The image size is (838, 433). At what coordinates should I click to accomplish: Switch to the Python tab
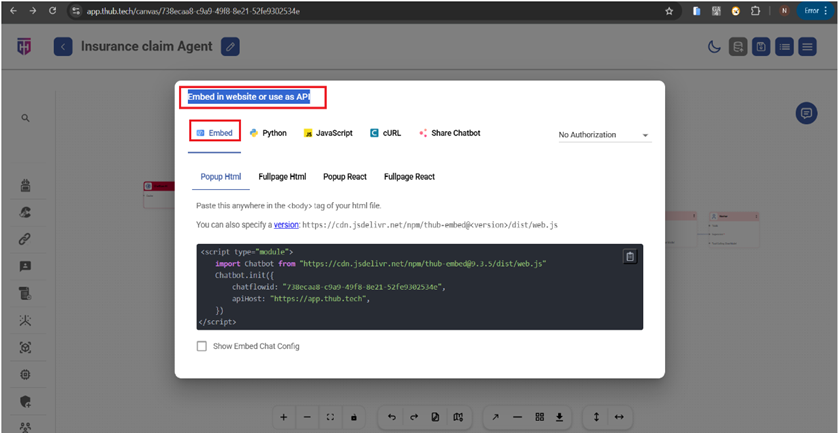[268, 133]
